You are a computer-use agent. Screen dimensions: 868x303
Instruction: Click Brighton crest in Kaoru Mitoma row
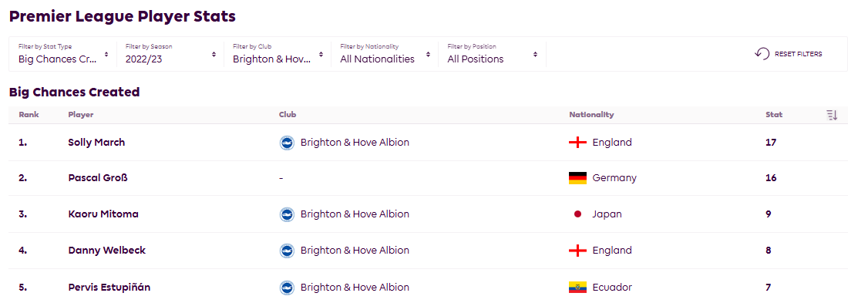click(287, 214)
